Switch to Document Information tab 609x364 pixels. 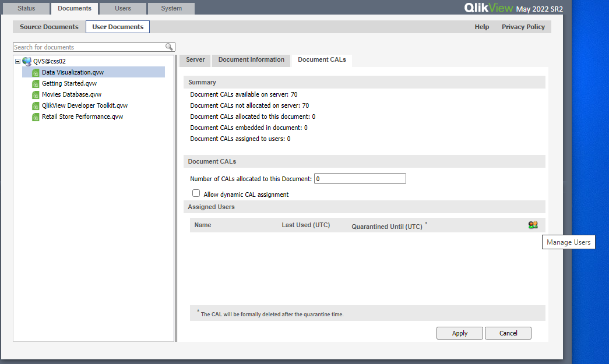[x=251, y=60]
